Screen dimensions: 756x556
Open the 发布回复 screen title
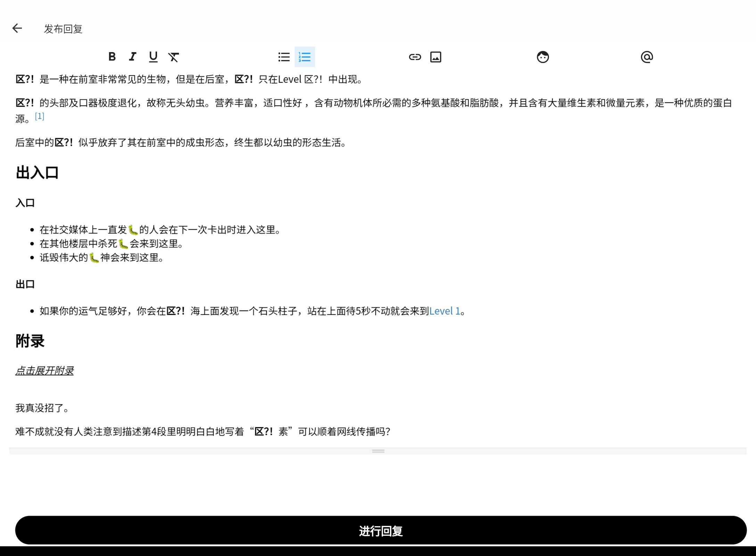coord(63,29)
